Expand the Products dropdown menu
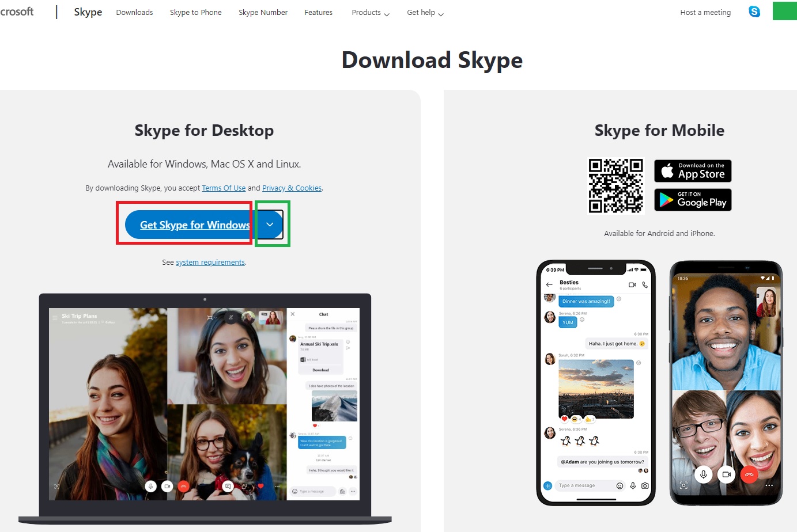The height and width of the screenshot is (532, 797). click(371, 12)
